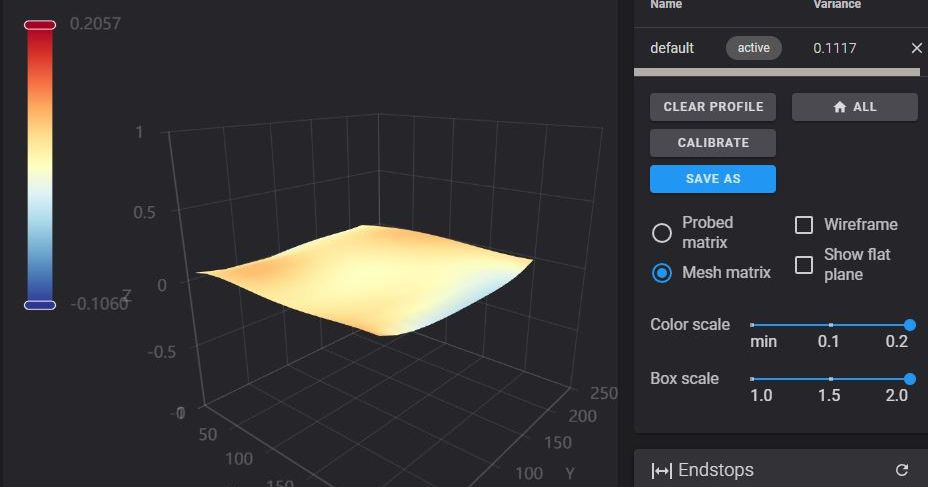The image size is (928, 487).
Task: Click the blue SAVE AS button
Action: click(x=713, y=179)
